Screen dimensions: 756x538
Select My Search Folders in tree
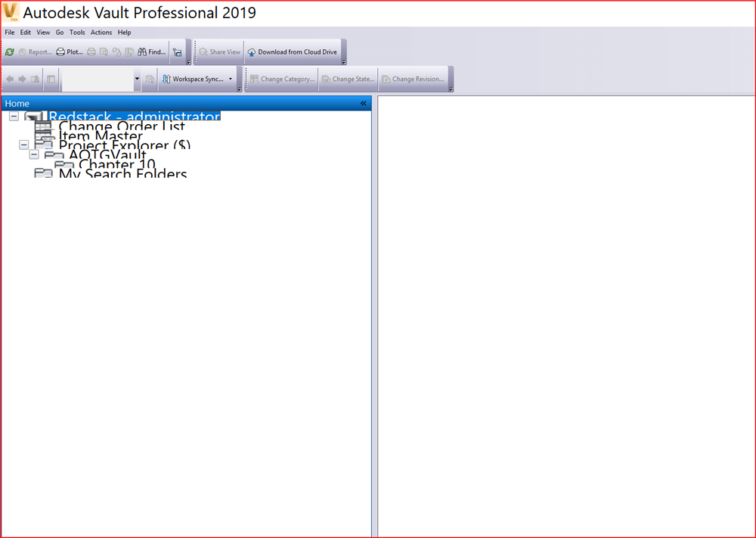point(122,173)
